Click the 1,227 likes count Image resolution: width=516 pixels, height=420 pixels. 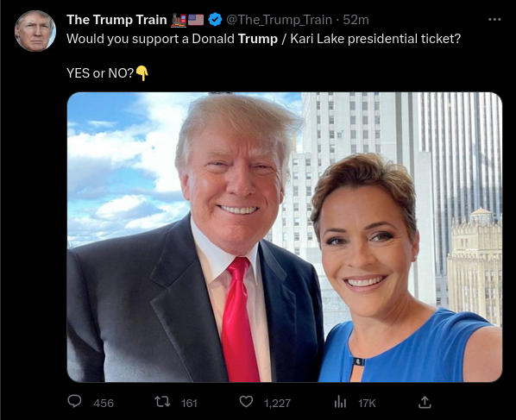tap(278, 404)
